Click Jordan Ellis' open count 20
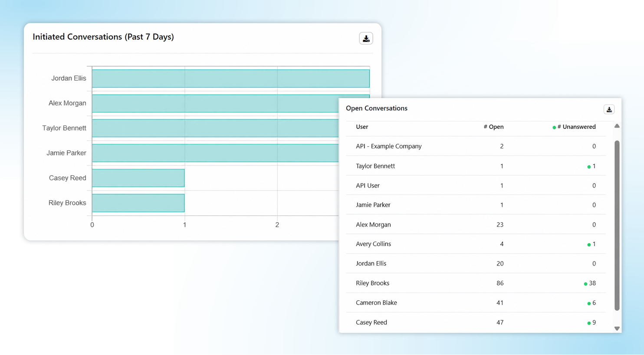 point(500,263)
